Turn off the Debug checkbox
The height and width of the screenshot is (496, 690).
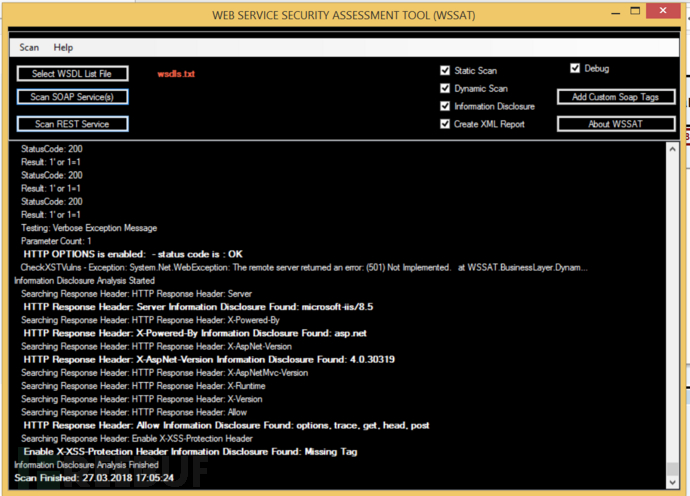click(x=575, y=68)
